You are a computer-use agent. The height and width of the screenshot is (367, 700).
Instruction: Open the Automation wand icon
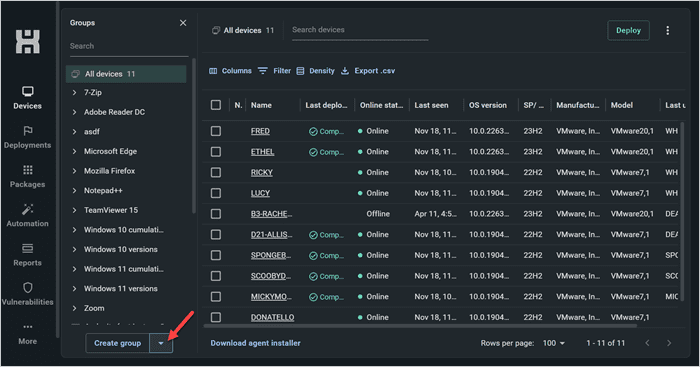28,209
